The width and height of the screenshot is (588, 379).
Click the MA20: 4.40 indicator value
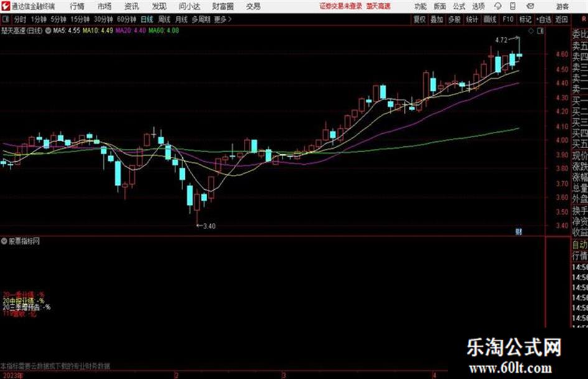click(131, 30)
